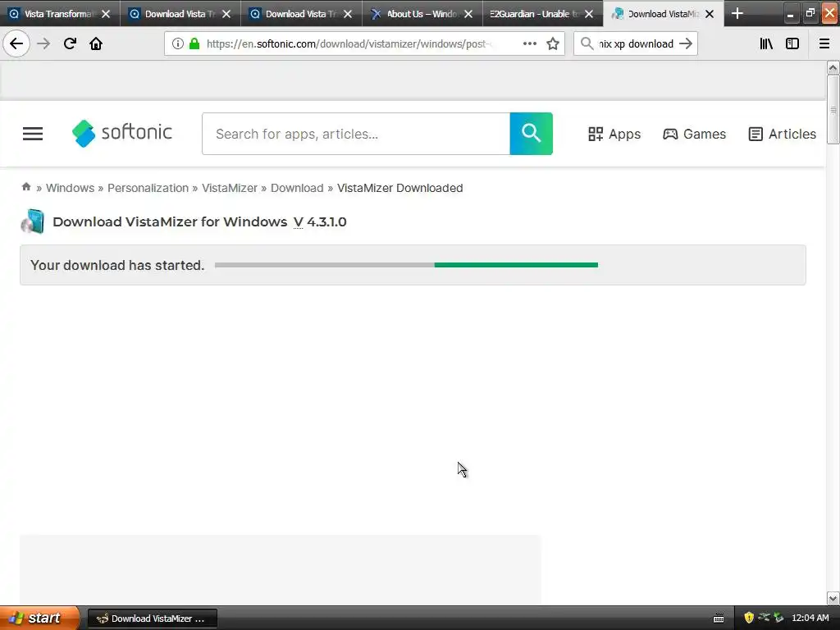The height and width of the screenshot is (630, 840).
Task: Switch to Vista Transformation tab
Action: (x=59, y=14)
